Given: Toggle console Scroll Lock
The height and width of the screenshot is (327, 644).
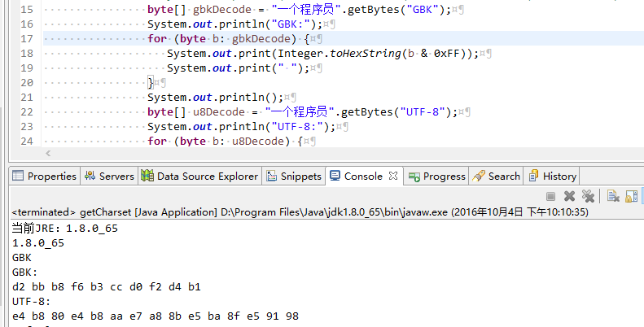Looking at the screenshot, I should [x=631, y=196].
